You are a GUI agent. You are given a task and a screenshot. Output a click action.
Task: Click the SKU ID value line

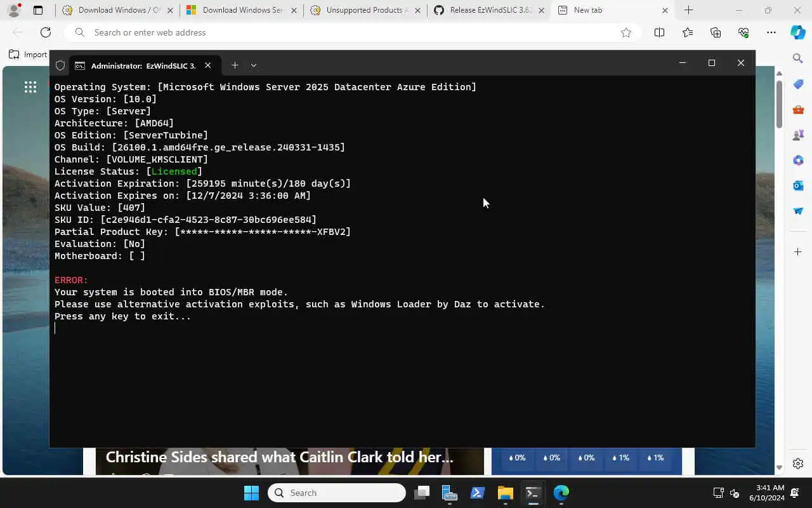coord(185,220)
